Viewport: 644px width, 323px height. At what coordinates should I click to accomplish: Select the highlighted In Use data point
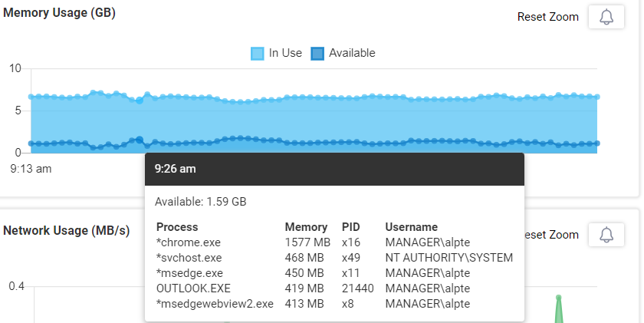click(x=140, y=101)
